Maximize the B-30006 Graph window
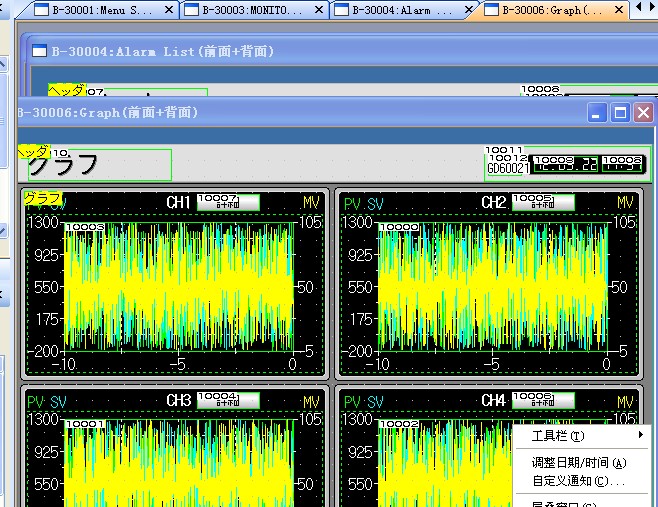 [x=620, y=113]
